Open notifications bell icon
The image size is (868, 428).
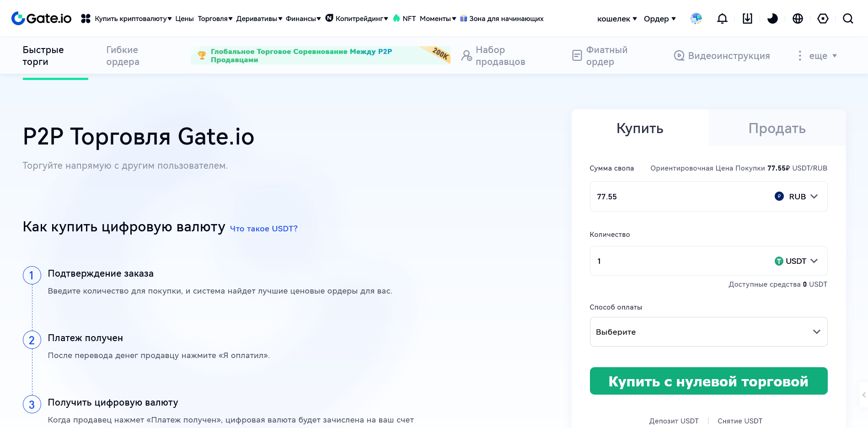coord(722,18)
